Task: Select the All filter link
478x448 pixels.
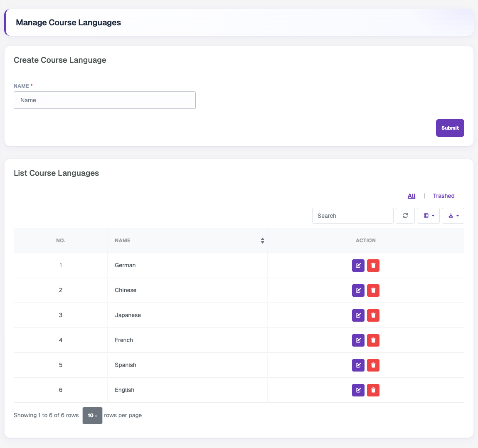Action: coord(411,196)
